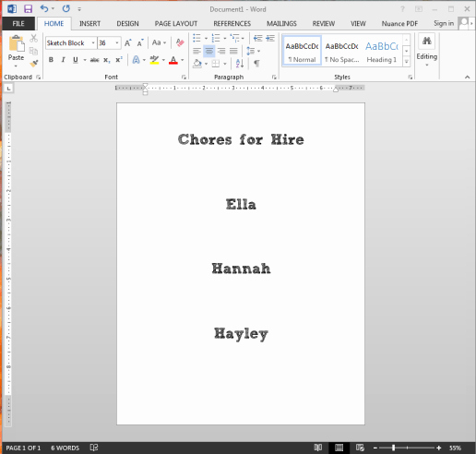The height and width of the screenshot is (454, 476).
Task: Click the Format Painter brush icon
Action: click(x=34, y=64)
